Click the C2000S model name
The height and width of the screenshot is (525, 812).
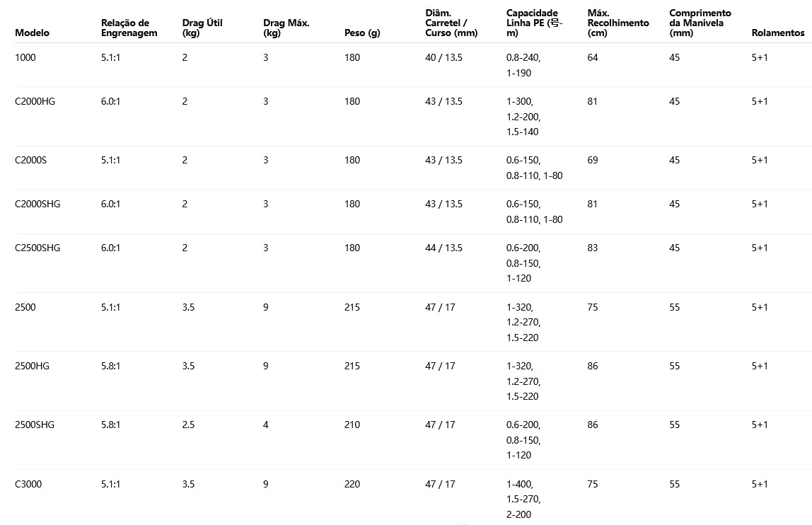(x=30, y=160)
